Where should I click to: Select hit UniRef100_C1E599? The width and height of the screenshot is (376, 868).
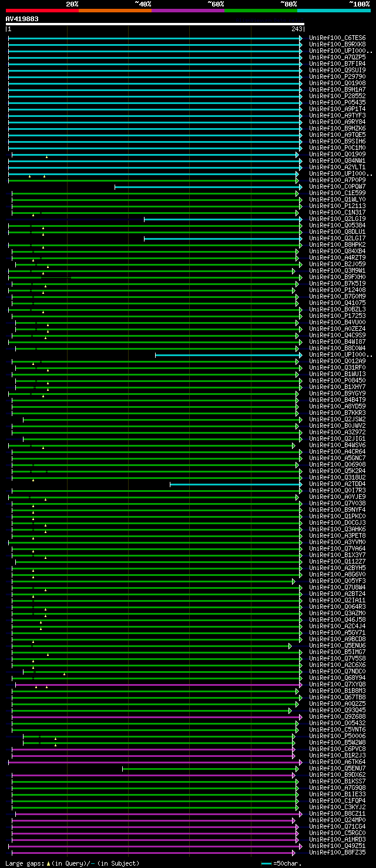[x=337, y=193]
